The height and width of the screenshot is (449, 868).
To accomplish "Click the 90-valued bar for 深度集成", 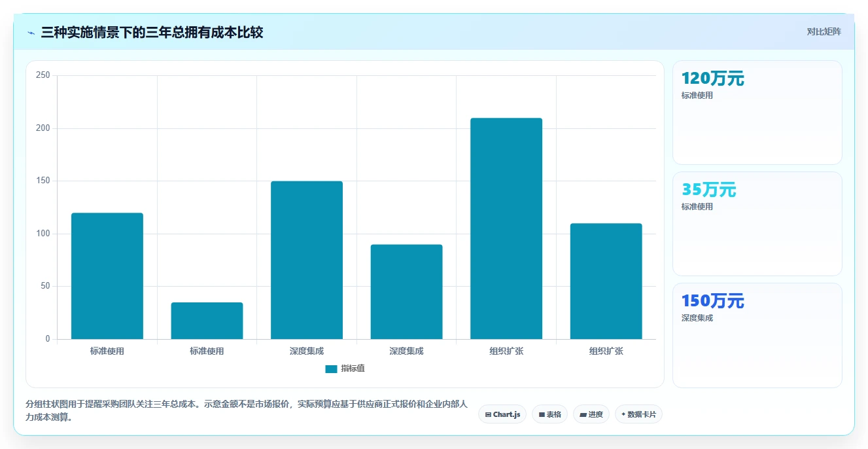I will (x=406, y=292).
